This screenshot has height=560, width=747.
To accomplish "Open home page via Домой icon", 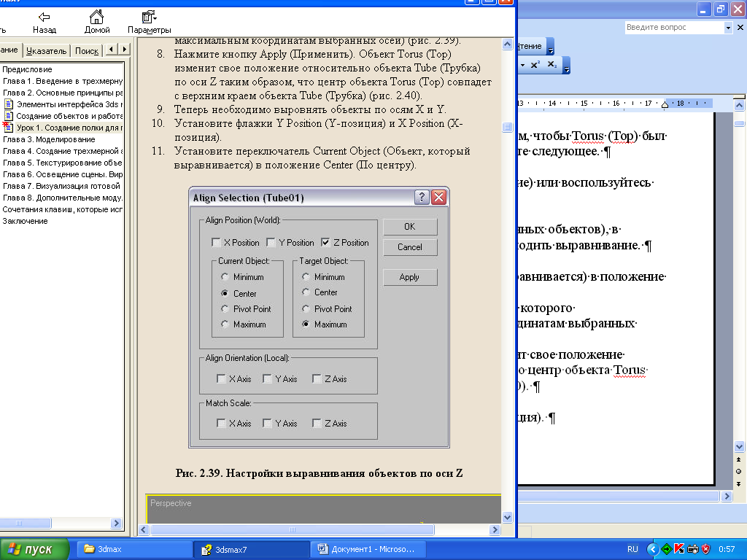I will coord(97,17).
